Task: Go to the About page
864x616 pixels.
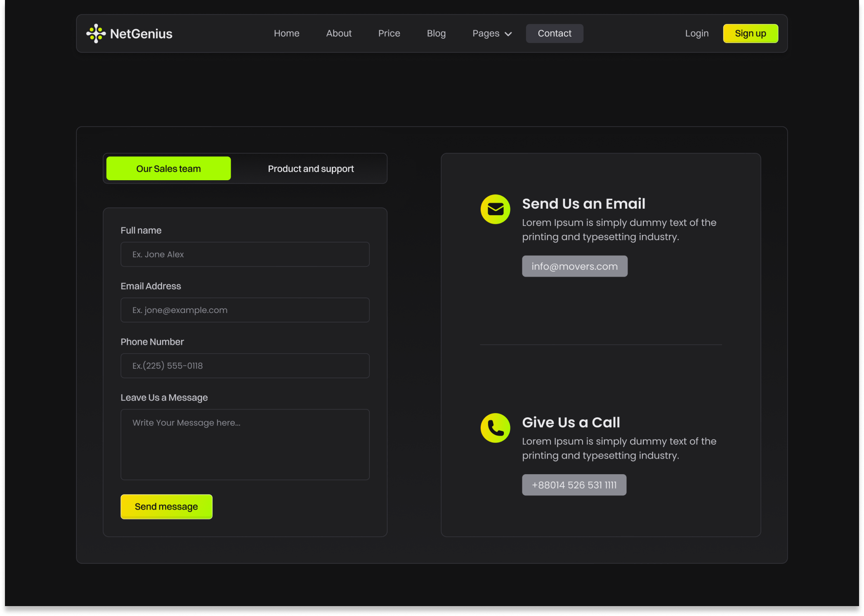Action: pos(339,33)
